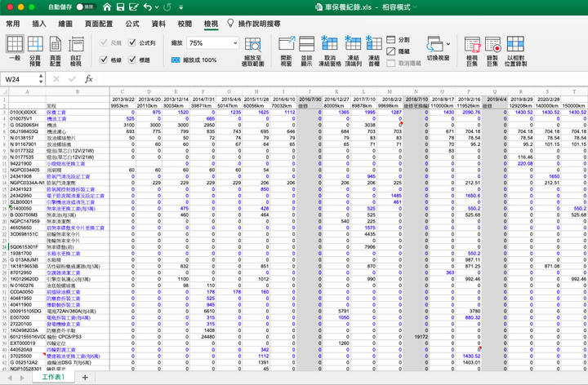Click 分割 split window
This screenshot has width=588, height=385.
[398, 40]
